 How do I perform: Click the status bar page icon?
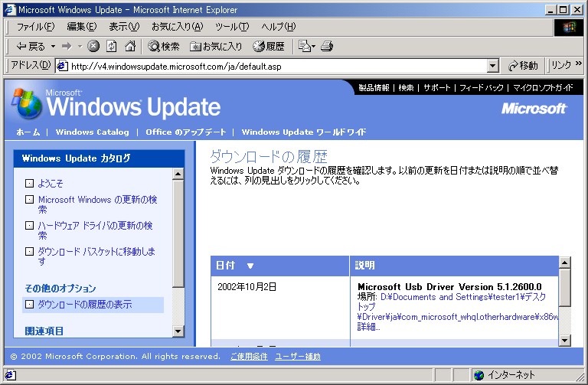(10, 374)
